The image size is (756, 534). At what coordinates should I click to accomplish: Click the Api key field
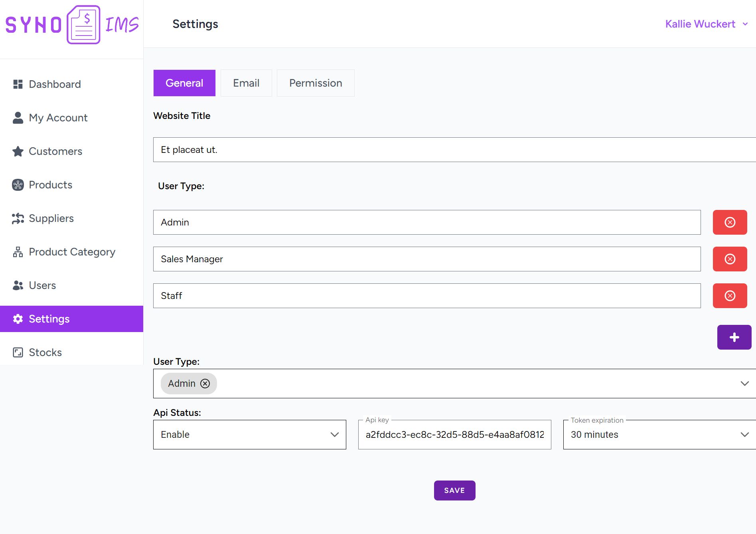pos(454,435)
